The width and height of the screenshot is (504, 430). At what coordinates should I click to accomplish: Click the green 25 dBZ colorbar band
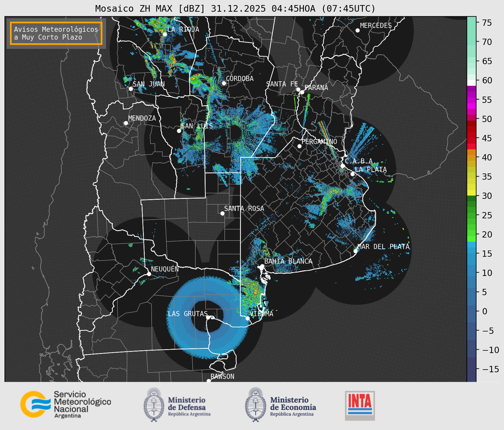click(471, 215)
